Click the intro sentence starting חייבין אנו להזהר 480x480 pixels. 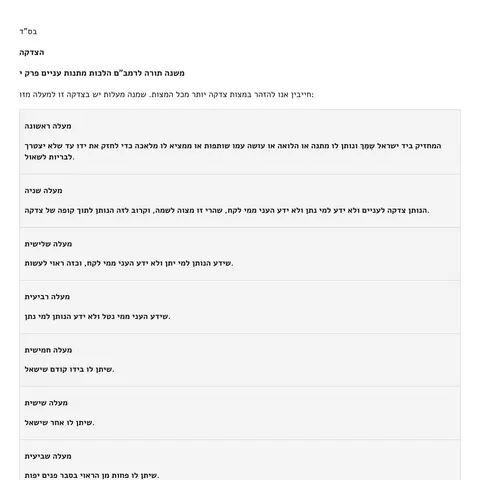click(167, 94)
